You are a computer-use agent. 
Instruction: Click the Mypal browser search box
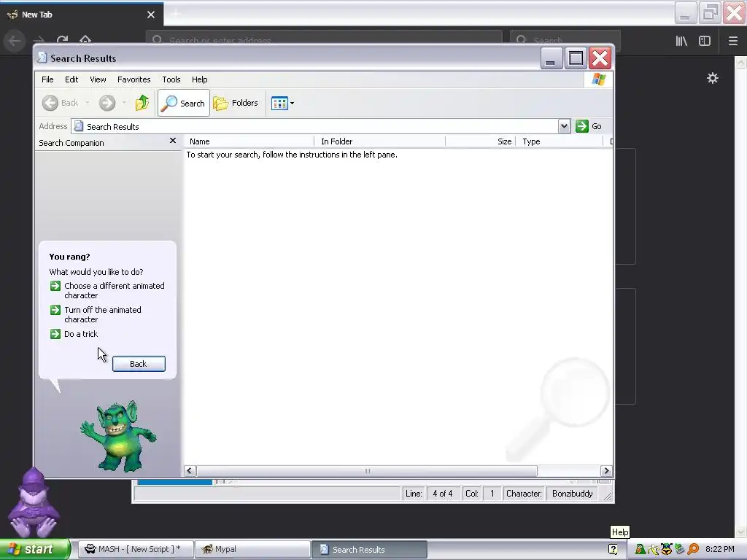pyautogui.click(x=565, y=40)
